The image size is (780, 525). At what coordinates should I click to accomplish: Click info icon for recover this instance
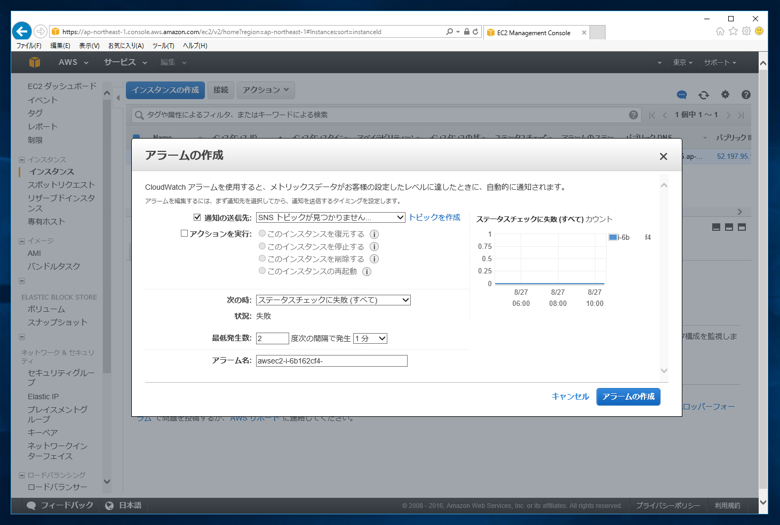tap(375, 234)
